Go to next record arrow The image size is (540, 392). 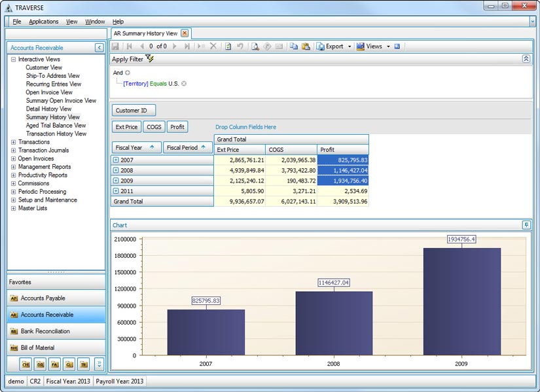(x=174, y=46)
